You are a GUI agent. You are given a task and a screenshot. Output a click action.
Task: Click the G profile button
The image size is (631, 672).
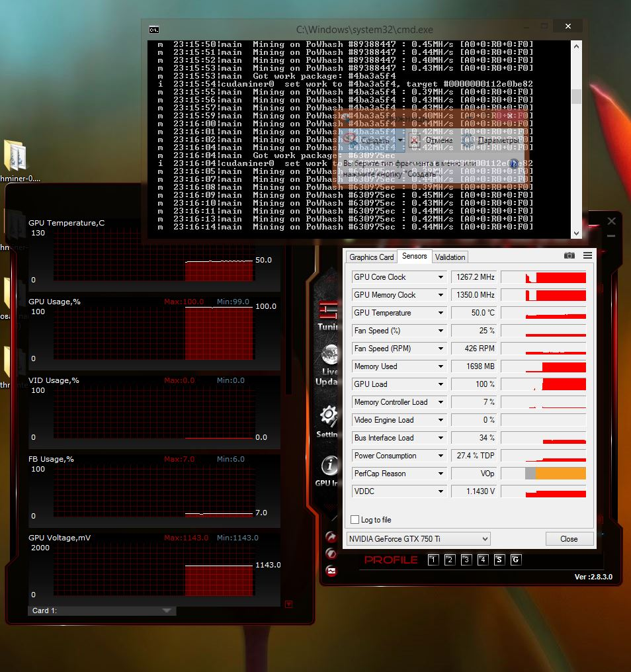pos(516,560)
